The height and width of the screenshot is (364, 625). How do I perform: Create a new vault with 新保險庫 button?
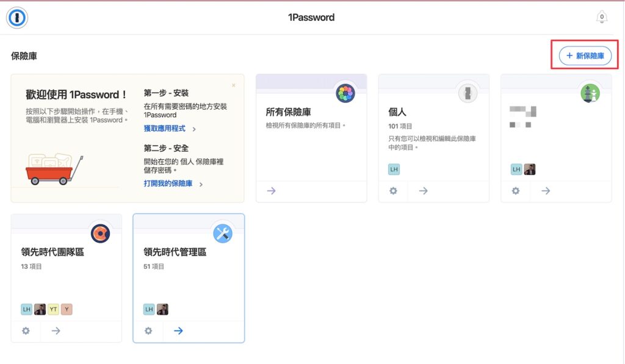click(x=585, y=55)
